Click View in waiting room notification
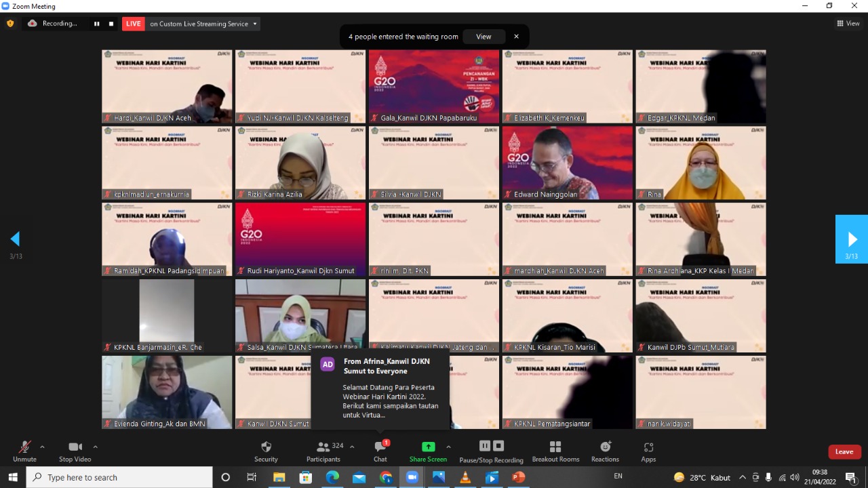This screenshot has width=868, height=488. [484, 37]
